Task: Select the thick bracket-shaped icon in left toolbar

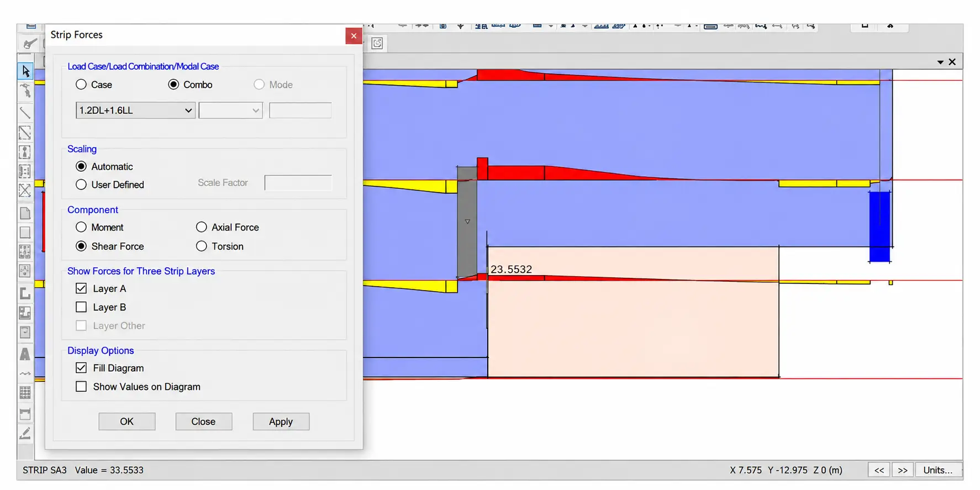Action: (25, 293)
